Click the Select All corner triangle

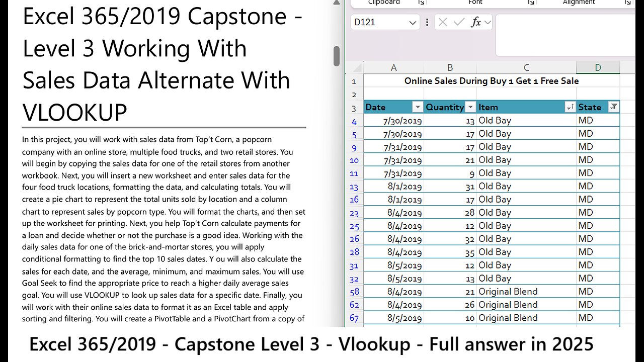(x=357, y=68)
